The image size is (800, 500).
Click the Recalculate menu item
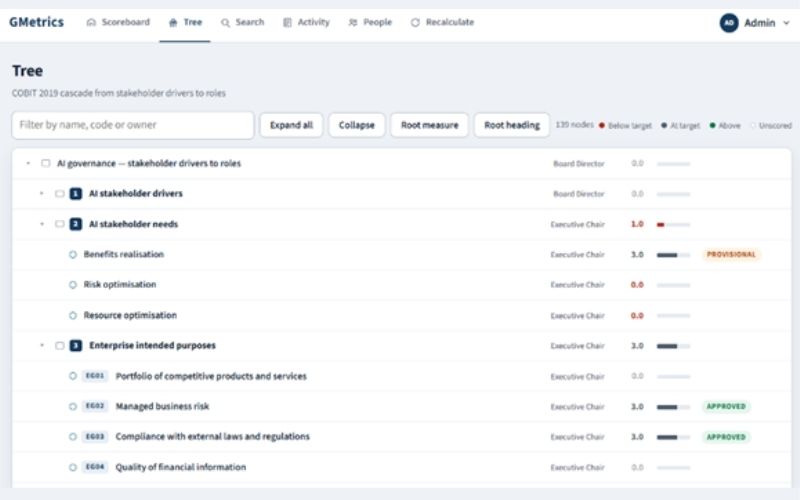[x=442, y=22]
